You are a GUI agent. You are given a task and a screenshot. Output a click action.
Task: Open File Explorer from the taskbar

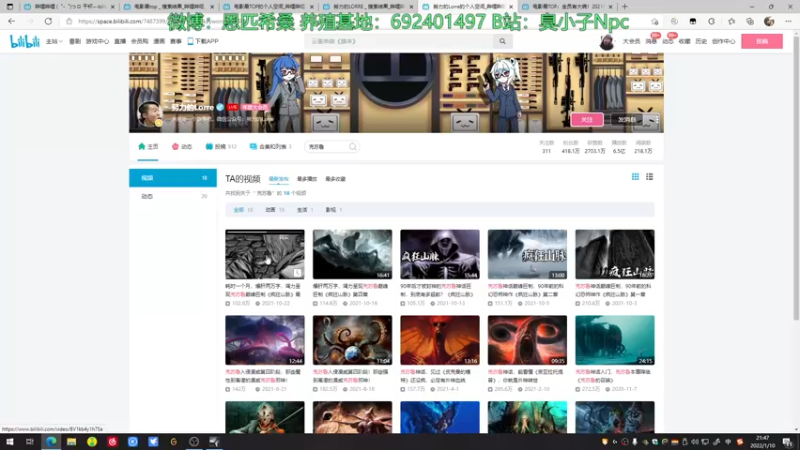click(71, 442)
